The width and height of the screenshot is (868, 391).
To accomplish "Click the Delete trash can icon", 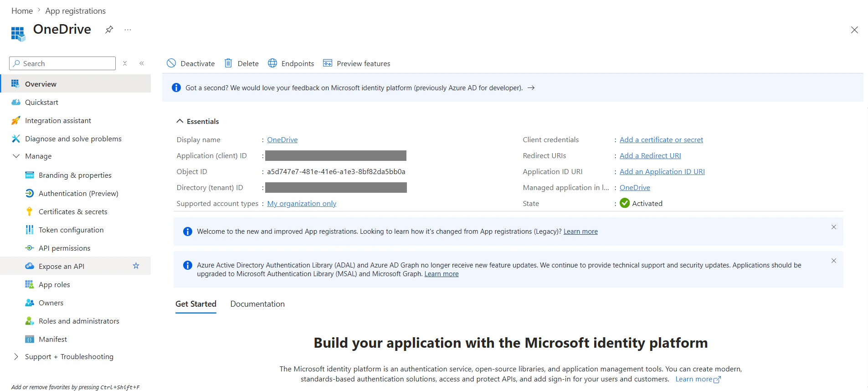I will point(228,63).
